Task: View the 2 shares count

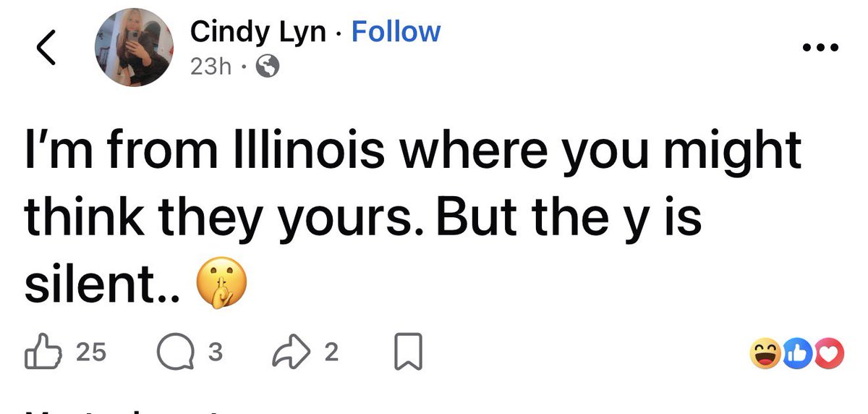Action: [x=331, y=352]
